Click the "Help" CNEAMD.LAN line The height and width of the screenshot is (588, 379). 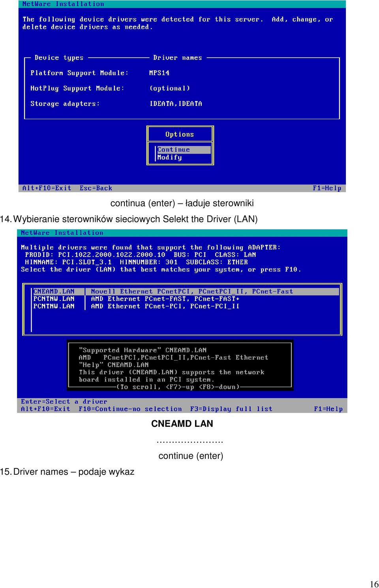pyautogui.click(x=114, y=365)
